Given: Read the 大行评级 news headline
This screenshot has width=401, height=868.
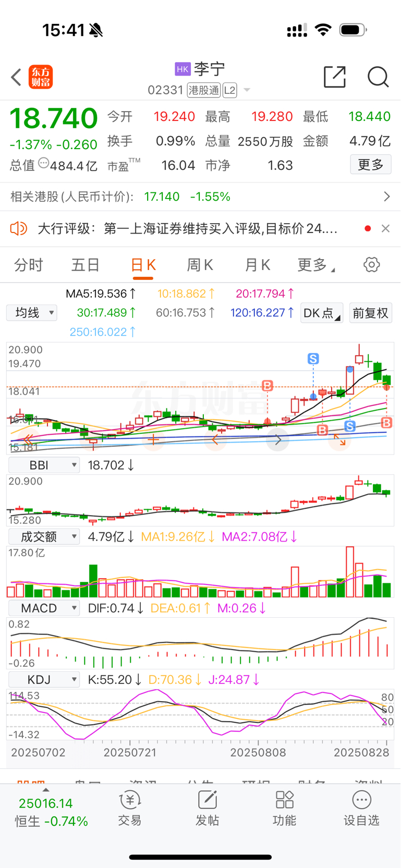Looking at the screenshot, I should tap(188, 228).
